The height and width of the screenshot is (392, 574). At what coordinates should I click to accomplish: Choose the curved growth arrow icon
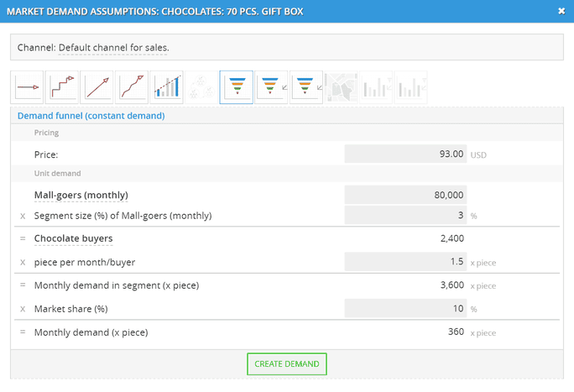point(133,86)
